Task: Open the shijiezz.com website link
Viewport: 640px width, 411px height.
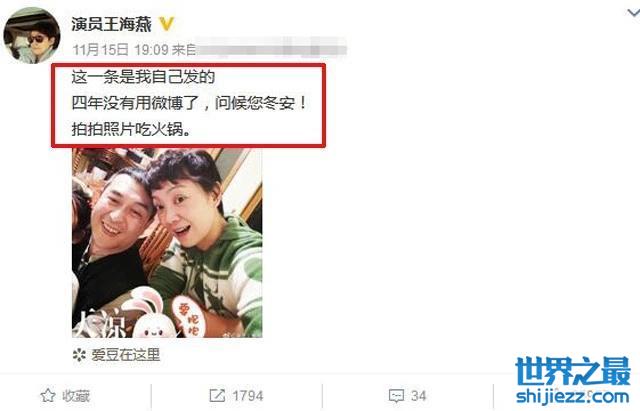Action: pos(573,396)
